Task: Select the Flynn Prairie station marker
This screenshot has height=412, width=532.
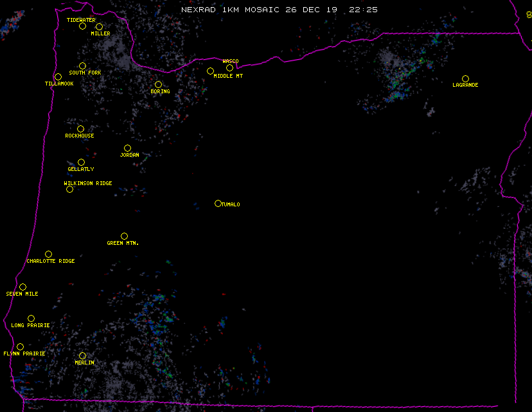Action: [20, 347]
